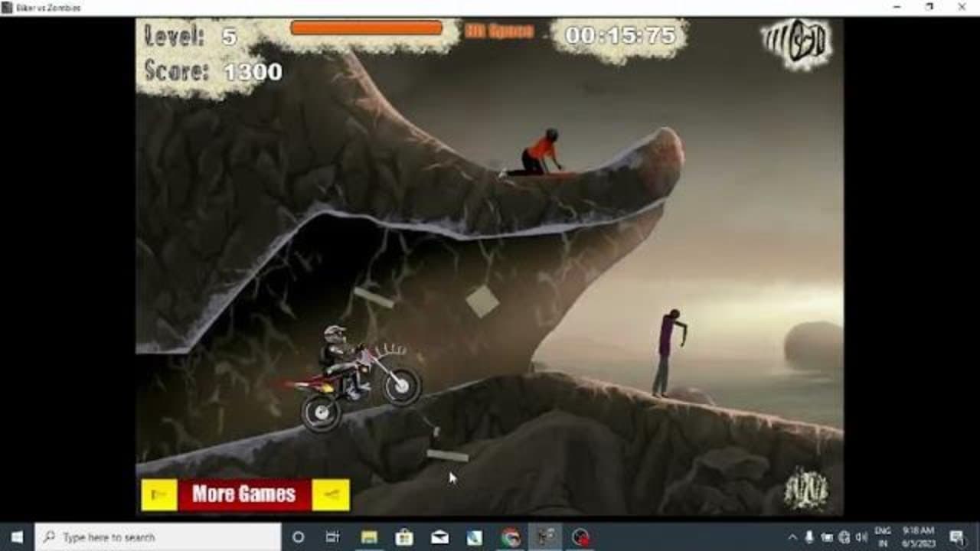
Task: Expand the hidden system tray icons
Action: pyautogui.click(x=792, y=537)
